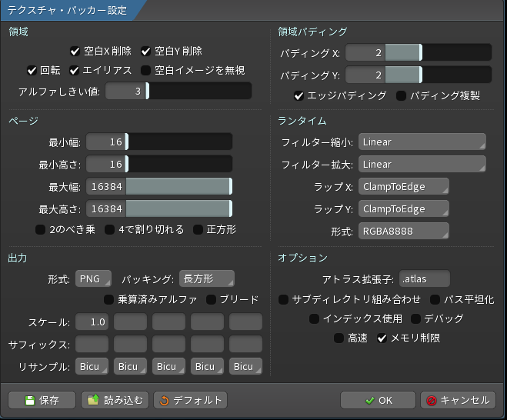
Task: Click the first サフィックス input field
Action: 92,344
